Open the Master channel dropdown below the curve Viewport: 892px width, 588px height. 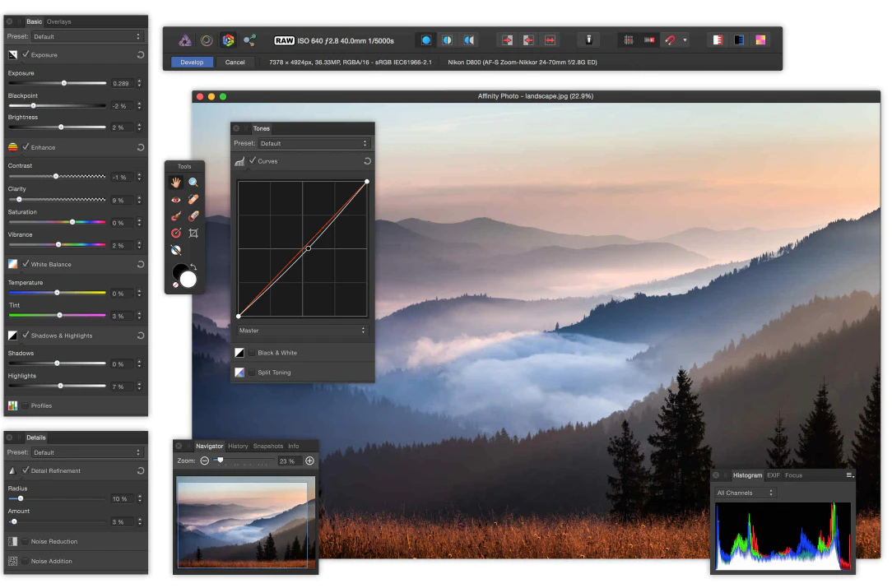point(302,331)
